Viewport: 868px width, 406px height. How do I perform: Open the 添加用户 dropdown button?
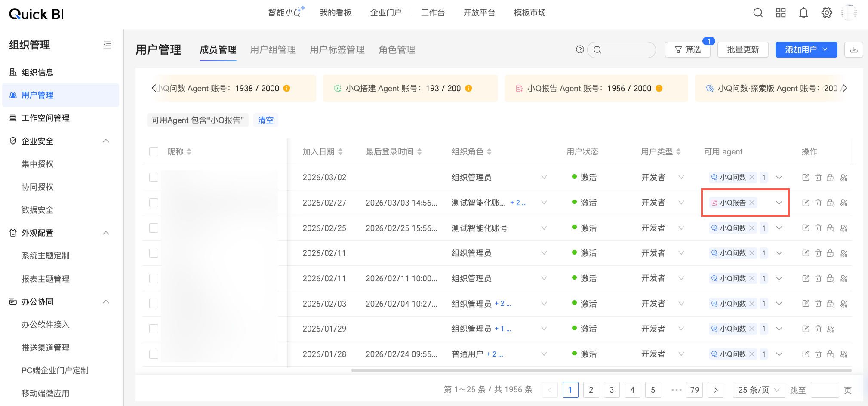(x=806, y=50)
